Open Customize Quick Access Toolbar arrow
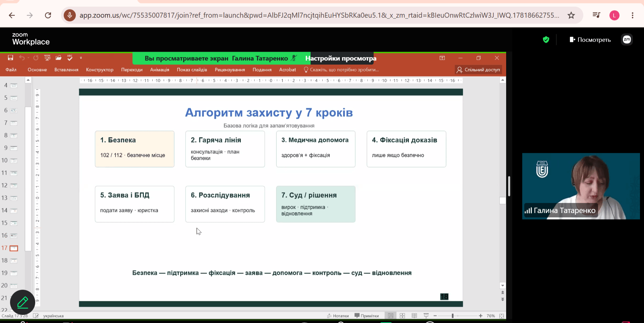The image size is (644, 323). point(81,58)
